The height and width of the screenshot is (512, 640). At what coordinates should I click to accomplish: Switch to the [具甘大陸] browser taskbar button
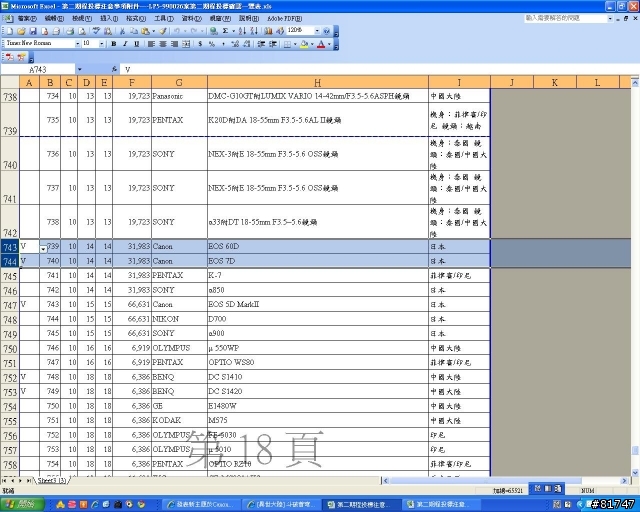click(x=281, y=505)
